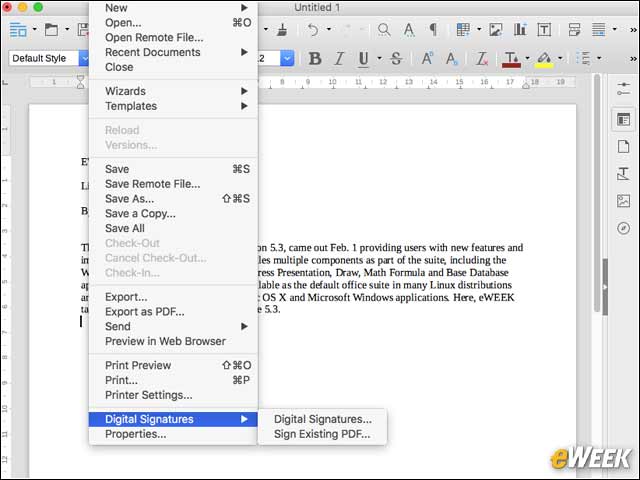Select Save a Copy... menu item
Screen dimensions: 640x480
173,213
